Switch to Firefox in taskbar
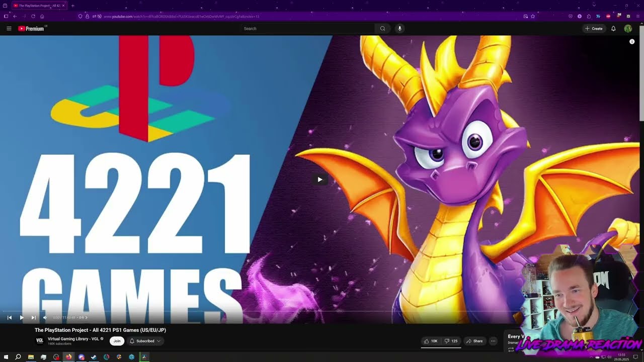 68,357
